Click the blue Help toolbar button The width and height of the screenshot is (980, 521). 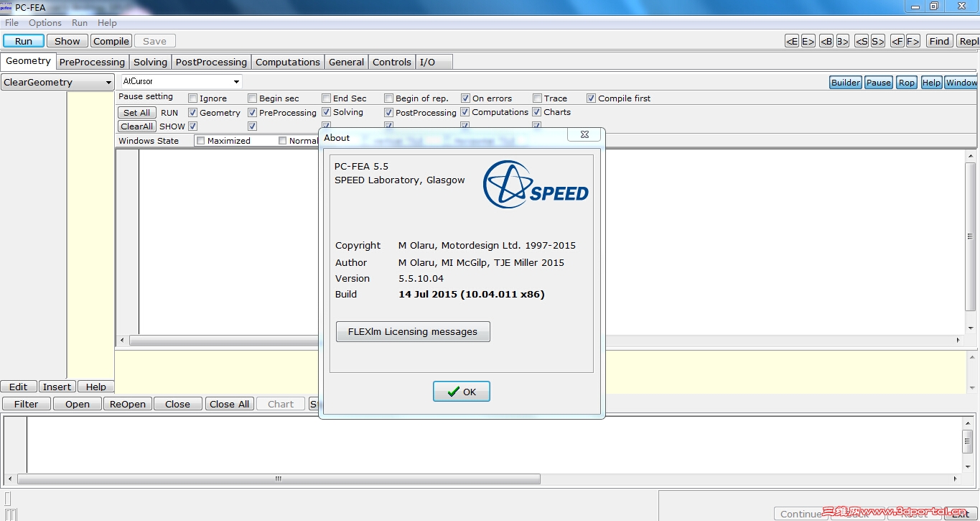click(x=931, y=83)
